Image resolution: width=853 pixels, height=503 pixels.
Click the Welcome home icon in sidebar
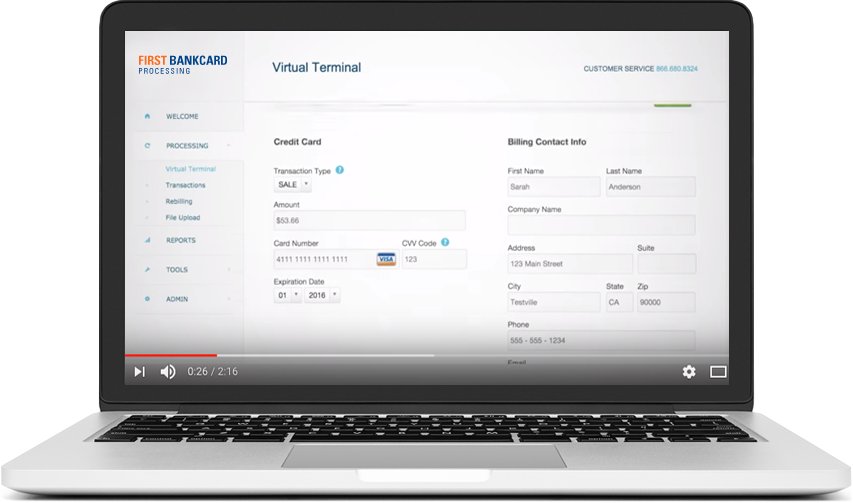[147, 116]
